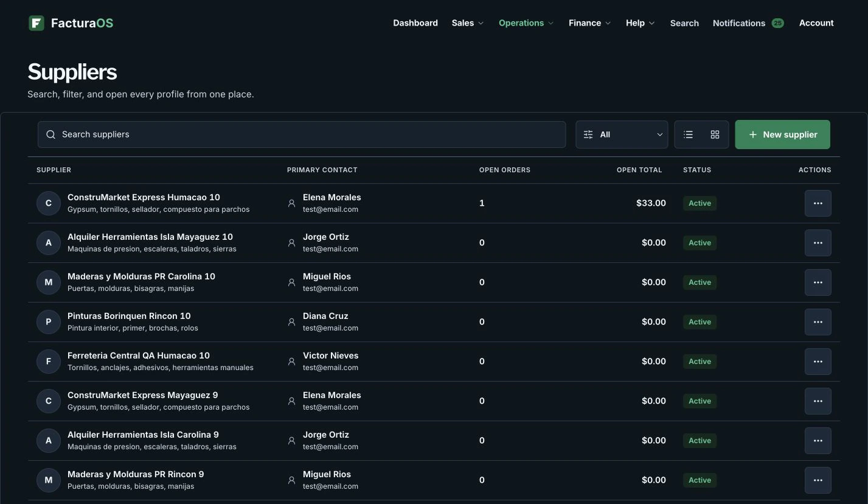Open actions menu for Maderas y Molduras PR Carolina 10
Viewport: 868px width, 504px height.
818,282
